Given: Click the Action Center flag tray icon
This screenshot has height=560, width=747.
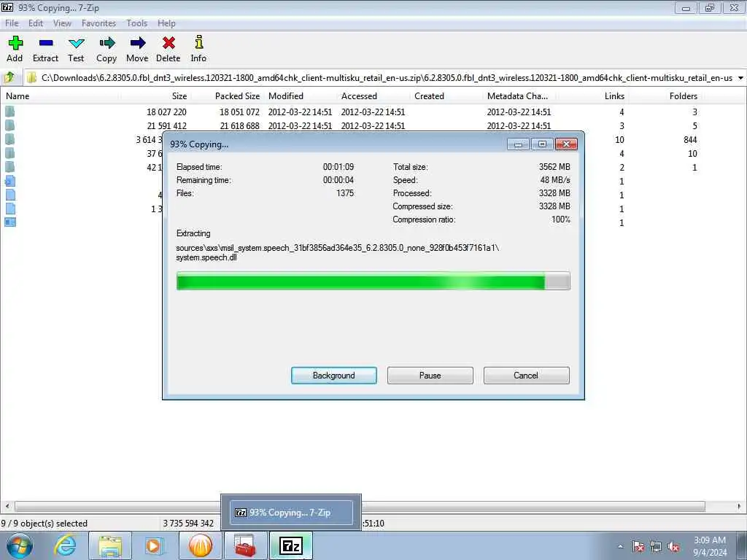Looking at the screenshot, I should (638, 546).
